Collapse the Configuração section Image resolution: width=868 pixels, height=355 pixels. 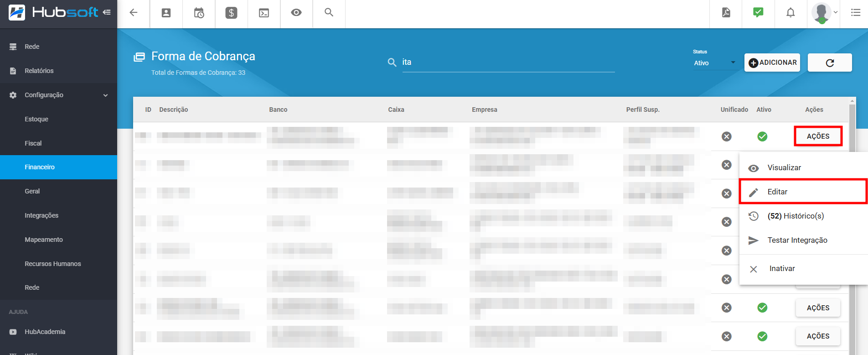point(58,95)
